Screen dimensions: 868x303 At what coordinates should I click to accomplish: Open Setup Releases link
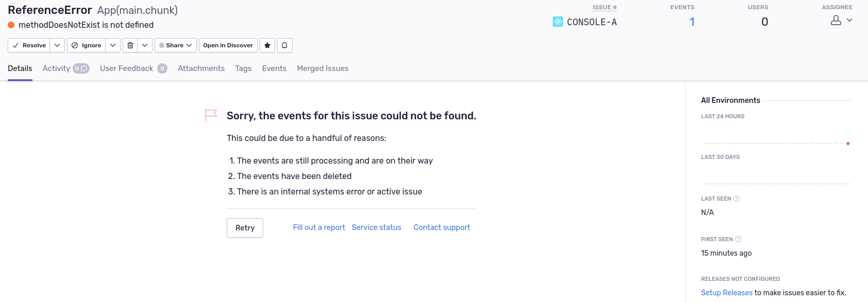726,292
